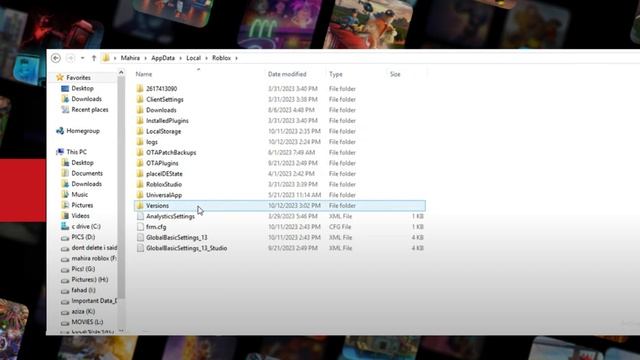
Task: Open Downloads under This PC
Action: pos(87,184)
